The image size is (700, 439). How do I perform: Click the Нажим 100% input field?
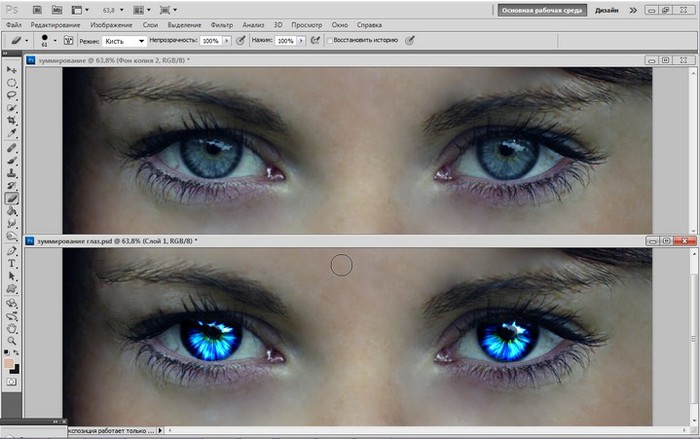(286, 41)
